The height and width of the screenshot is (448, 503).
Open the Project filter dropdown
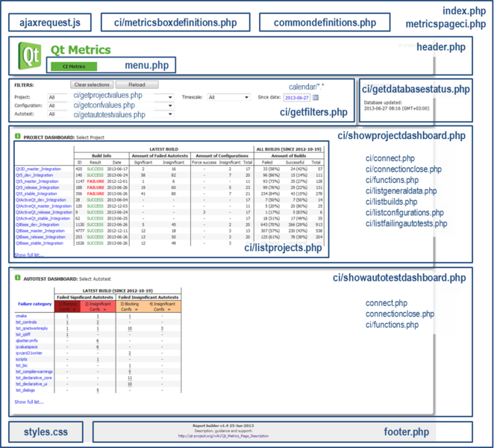coord(171,97)
